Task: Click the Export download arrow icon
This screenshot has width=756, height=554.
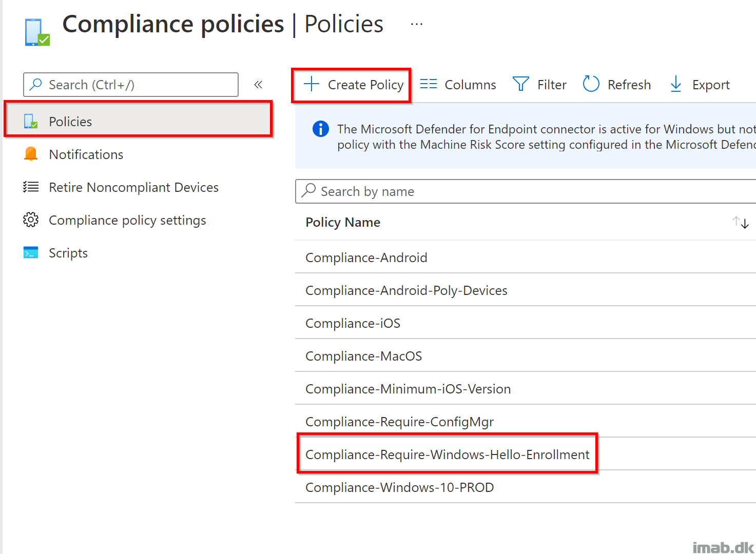Action: (676, 84)
